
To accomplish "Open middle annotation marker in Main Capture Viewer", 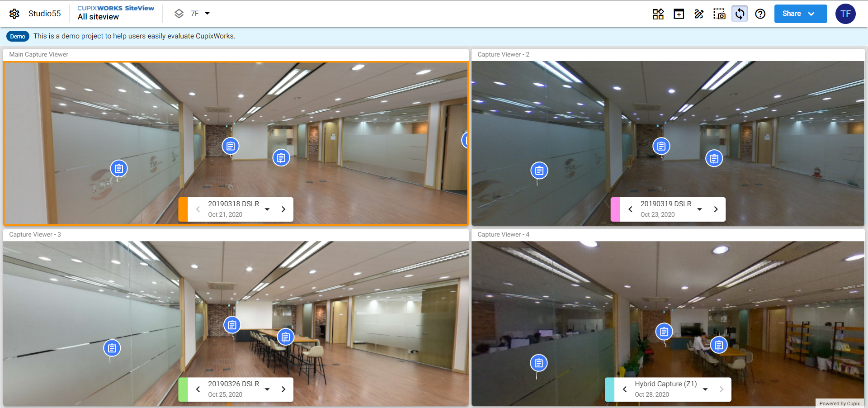I will coord(231,146).
